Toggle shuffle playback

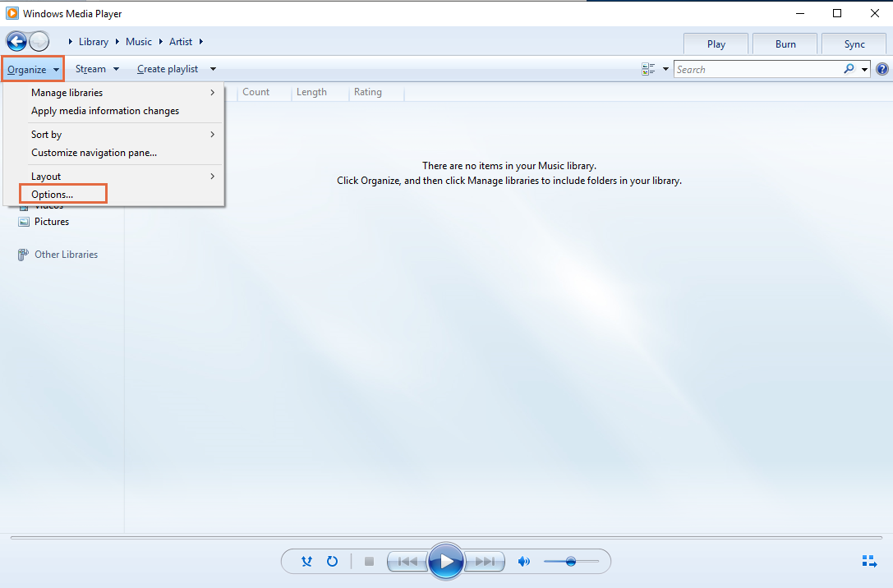click(306, 561)
